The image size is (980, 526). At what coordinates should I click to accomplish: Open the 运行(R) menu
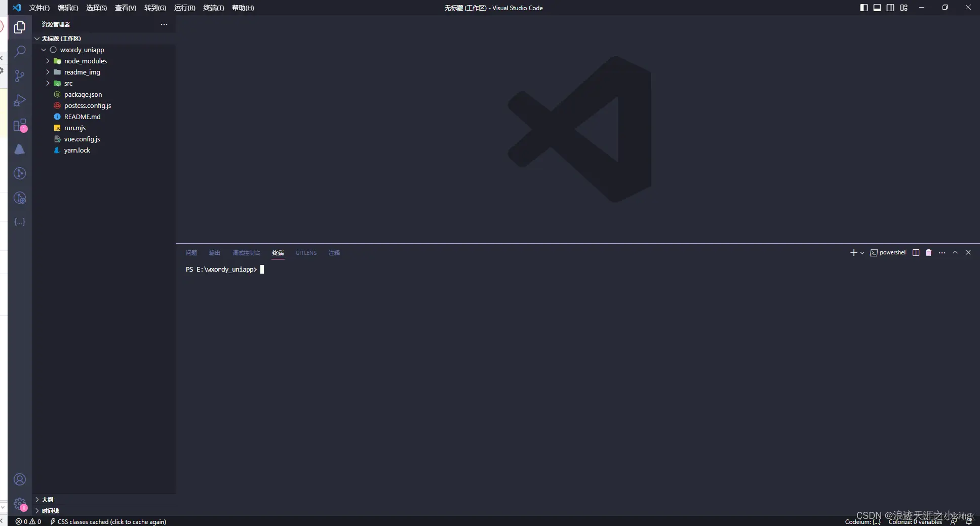point(185,8)
